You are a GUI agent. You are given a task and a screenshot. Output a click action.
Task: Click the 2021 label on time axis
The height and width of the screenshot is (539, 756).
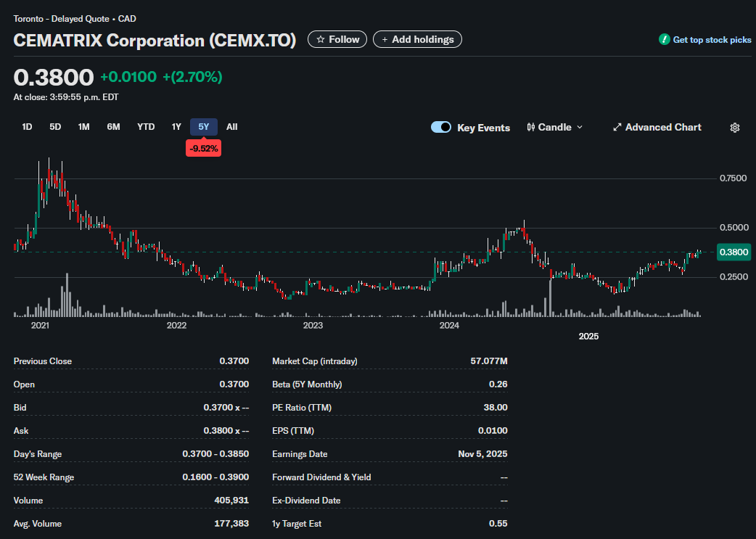point(40,326)
